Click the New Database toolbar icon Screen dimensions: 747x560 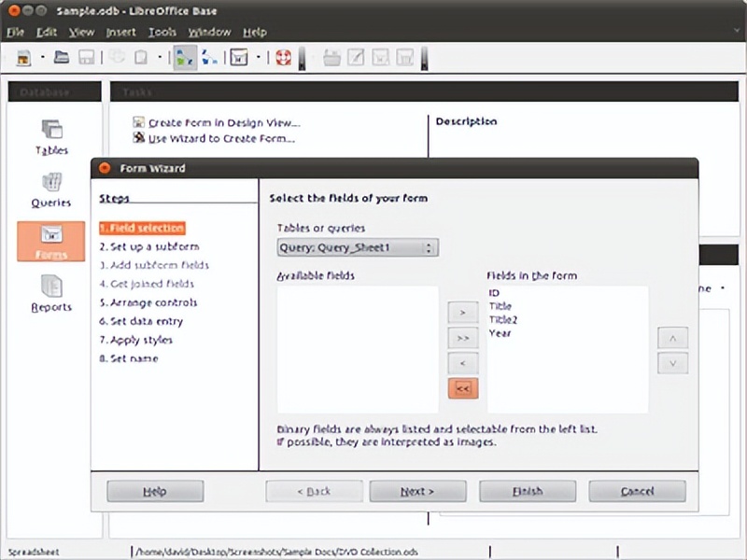click(23, 58)
